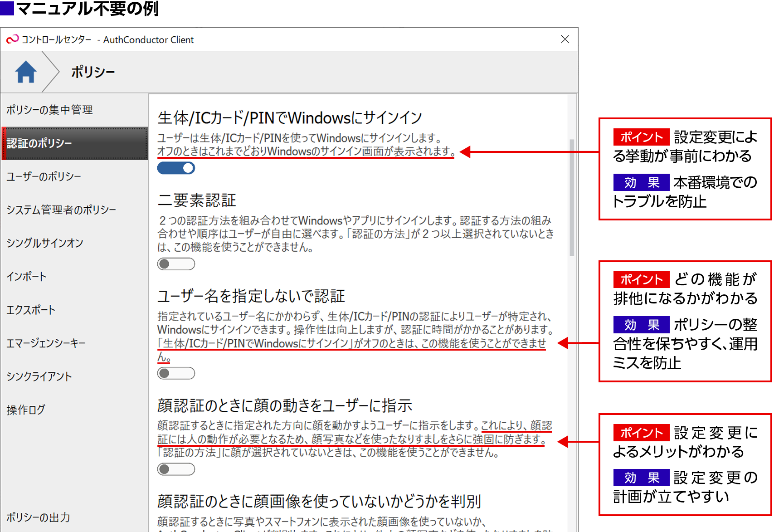Click ポリシーの出力 at sidebar bottom
774x532 pixels.
pyautogui.click(x=38, y=517)
